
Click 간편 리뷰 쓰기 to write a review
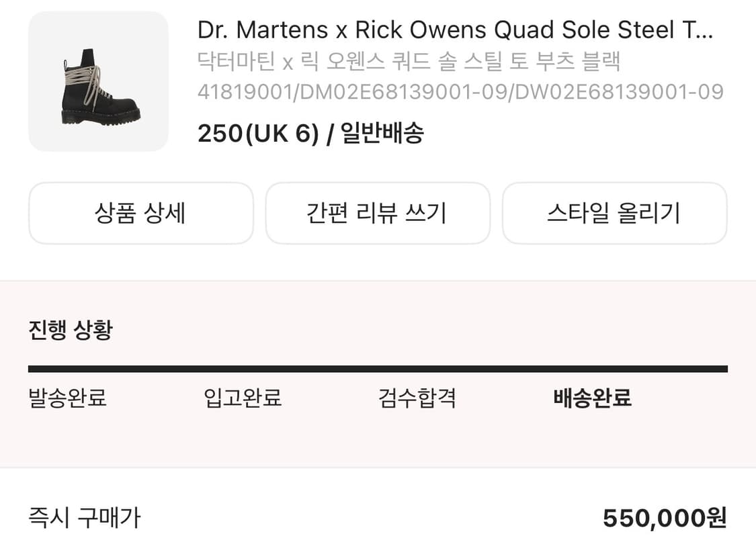pyautogui.click(x=378, y=213)
